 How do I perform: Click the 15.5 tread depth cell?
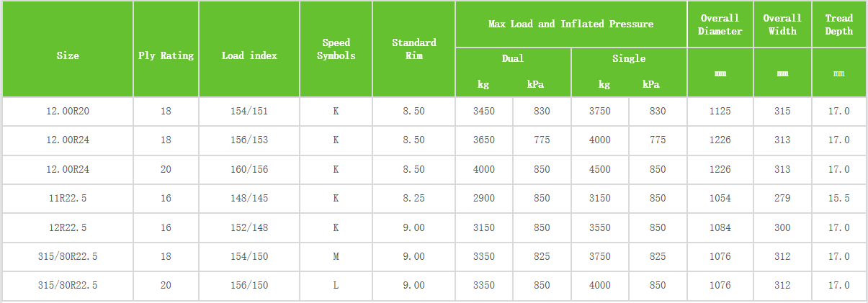pos(838,198)
